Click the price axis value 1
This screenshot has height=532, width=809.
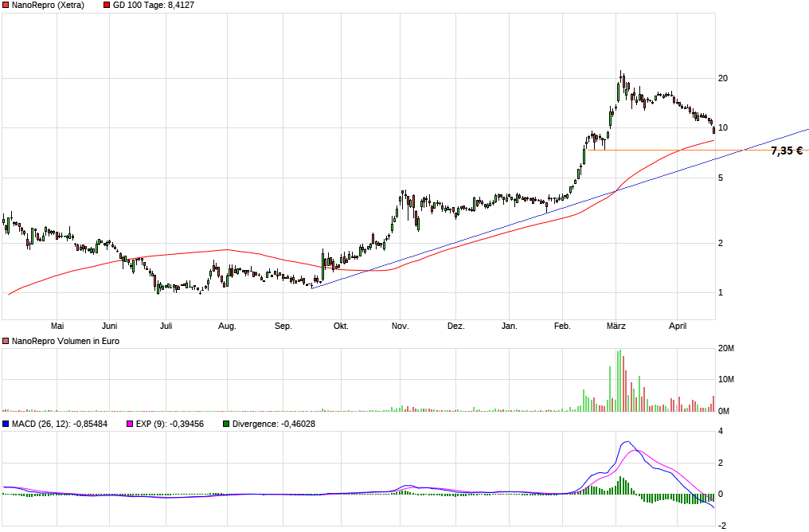coord(721,293)
